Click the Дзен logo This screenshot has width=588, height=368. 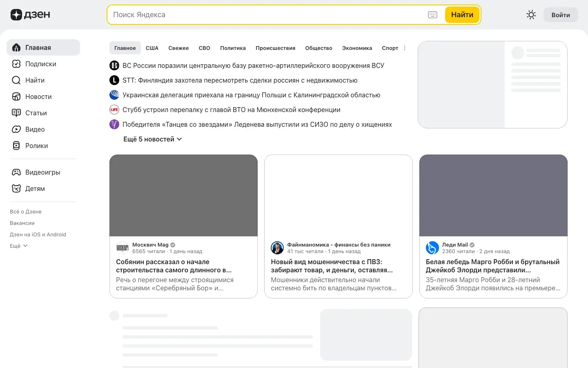(x=30, y=14)
